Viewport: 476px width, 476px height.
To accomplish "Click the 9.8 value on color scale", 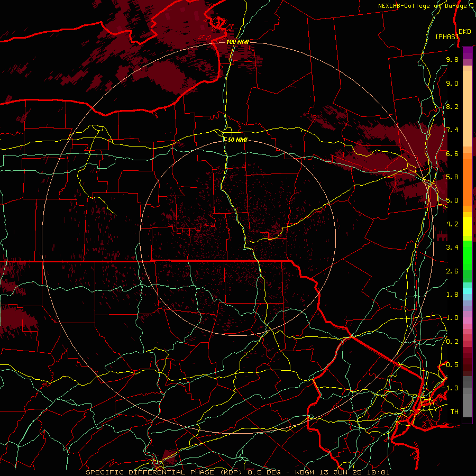I will [452, 59].
